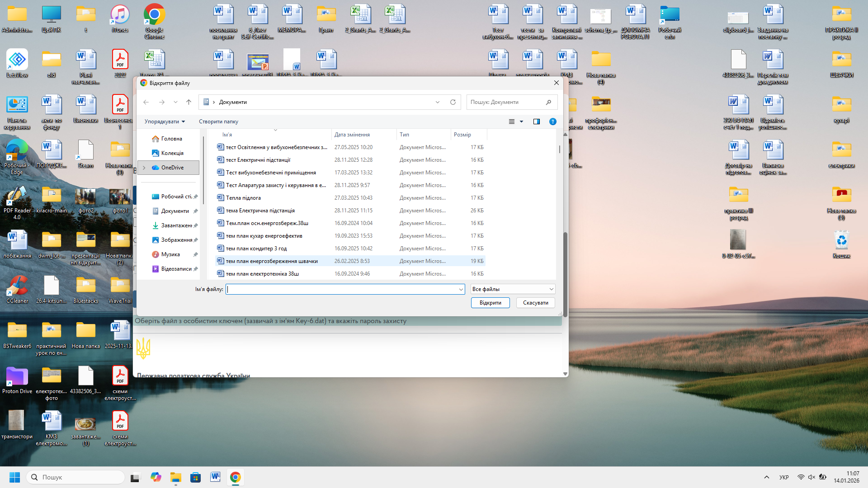
Task: Open the Microsoft Store taskbar icon
Action: 195,477
